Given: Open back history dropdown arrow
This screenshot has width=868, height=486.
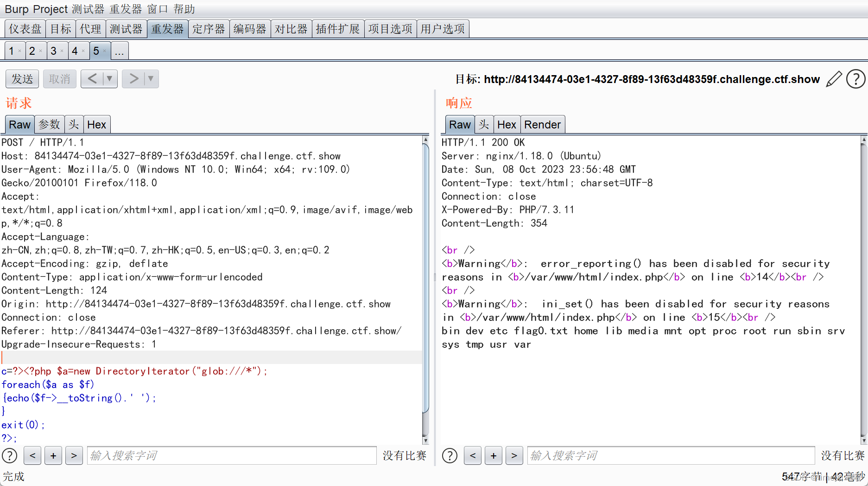Looking at the screenshot, I should (x=110, y=79).
